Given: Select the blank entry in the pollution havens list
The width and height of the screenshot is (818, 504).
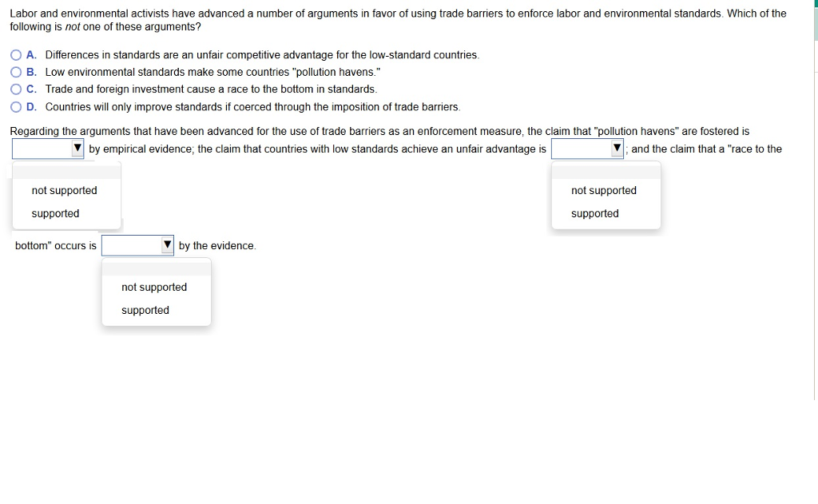Looking at the screenshot, I should pos(66,171).
